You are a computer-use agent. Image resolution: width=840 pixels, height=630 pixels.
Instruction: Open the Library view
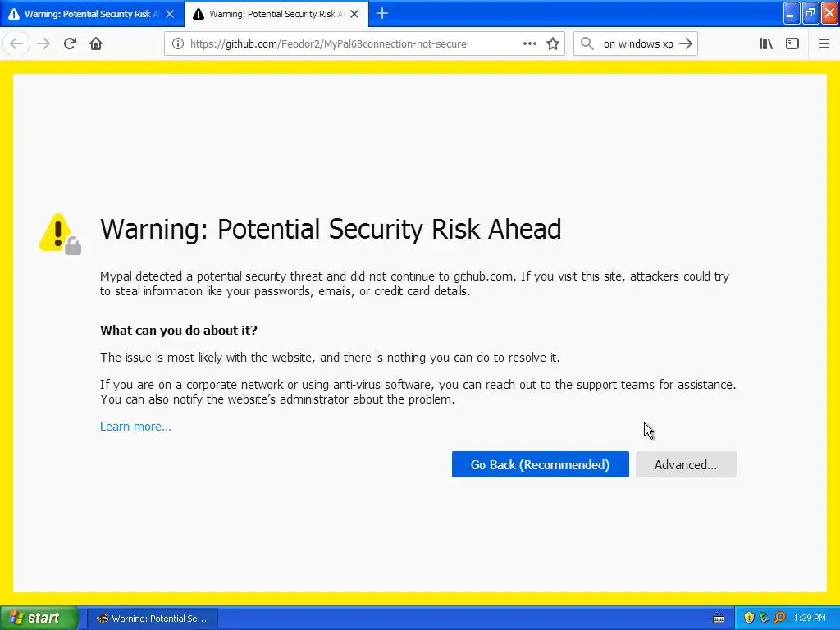766,43
